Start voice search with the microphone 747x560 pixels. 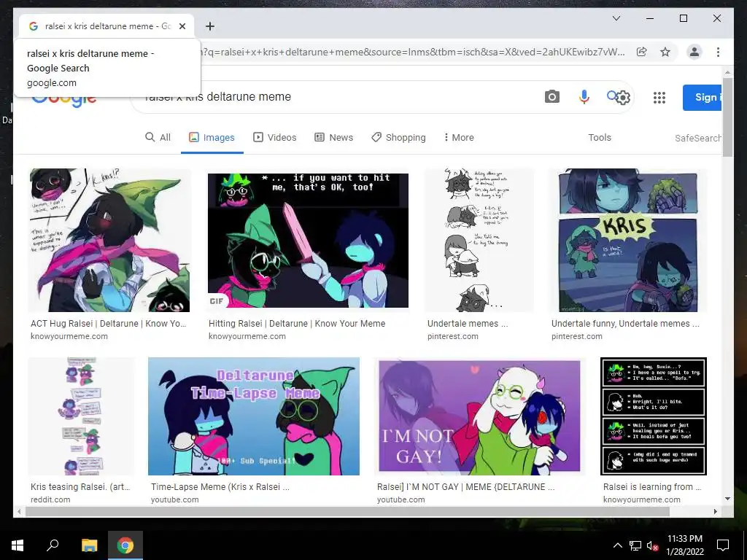584,97
